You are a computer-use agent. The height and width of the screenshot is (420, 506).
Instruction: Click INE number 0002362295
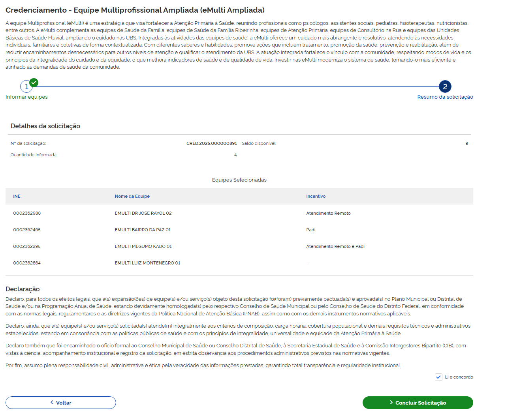click(x=27, y=246)
